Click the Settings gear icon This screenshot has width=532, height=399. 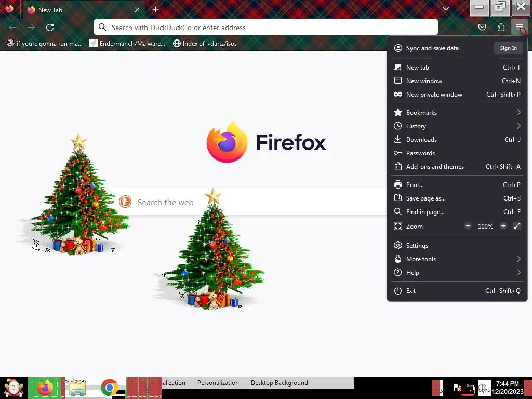tap(398, 245)
